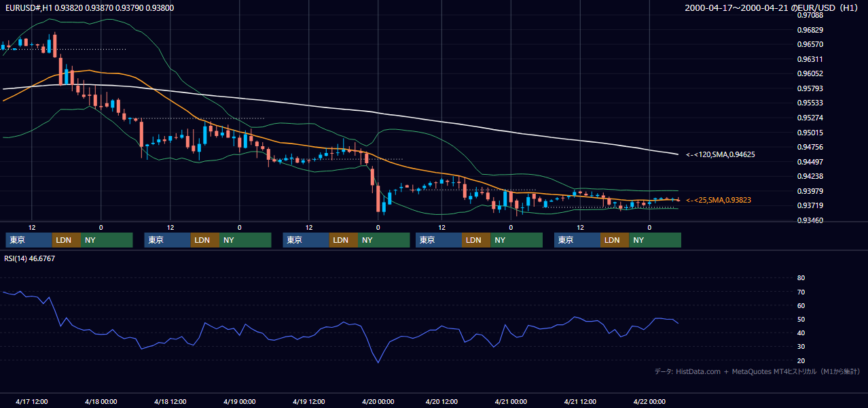The height and width of the screenshot is (408, 868).
Task: Select the <-<120,SMA,0.94625 label
Action: [720, 154]
